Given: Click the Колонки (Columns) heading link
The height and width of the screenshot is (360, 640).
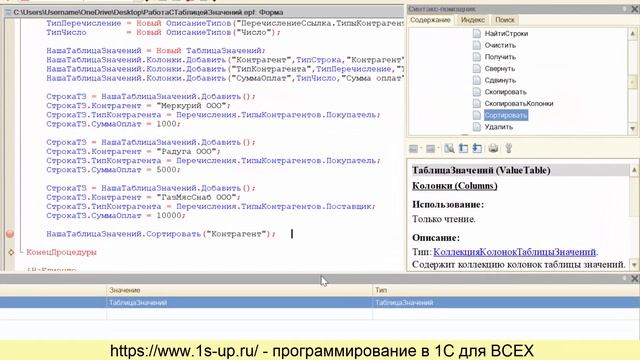Looking at the screenshot, I should click(x=455, y=186).
